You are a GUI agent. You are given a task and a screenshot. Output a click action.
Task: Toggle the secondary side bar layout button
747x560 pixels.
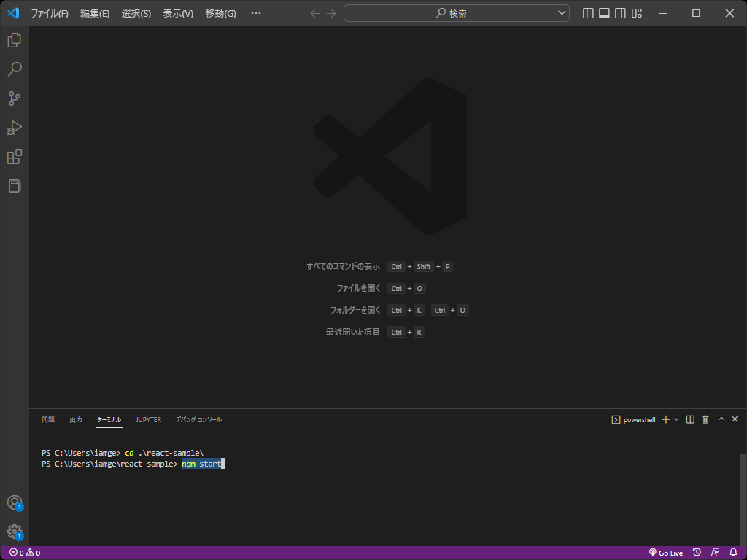(620, 13)
